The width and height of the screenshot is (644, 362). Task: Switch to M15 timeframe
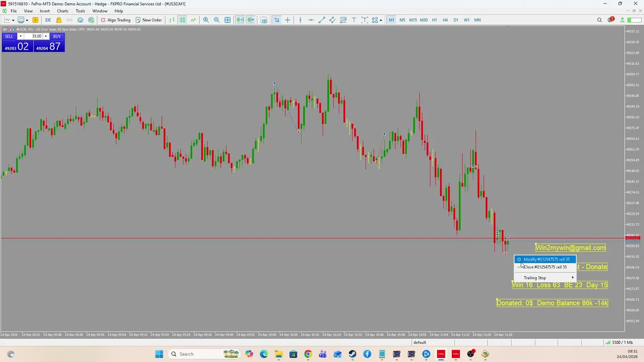(413, 20)
